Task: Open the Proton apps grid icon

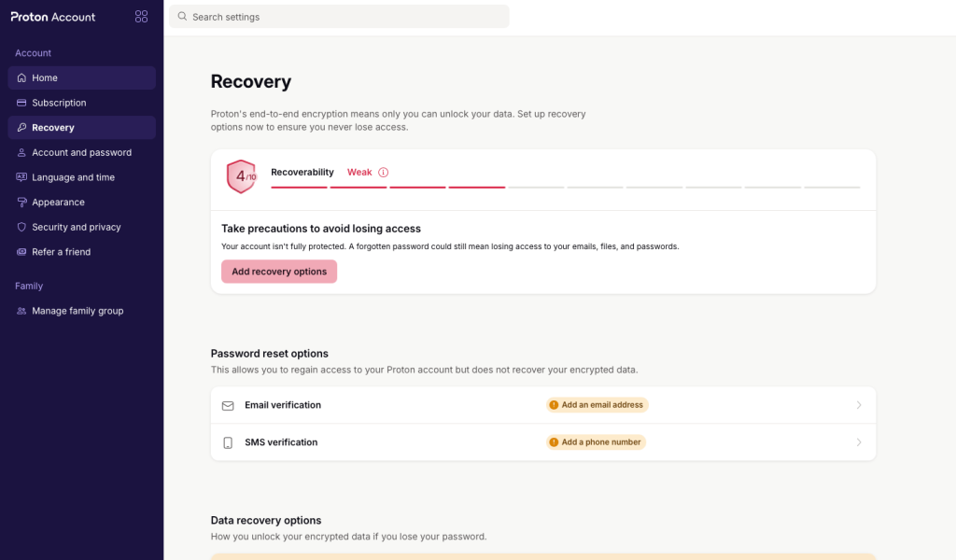Action: click(x=142, y=17)
